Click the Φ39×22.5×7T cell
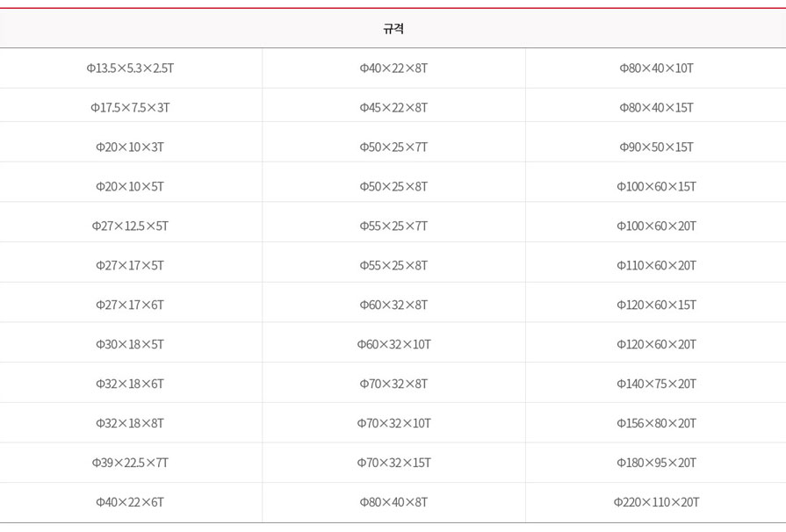 [130, 463]
